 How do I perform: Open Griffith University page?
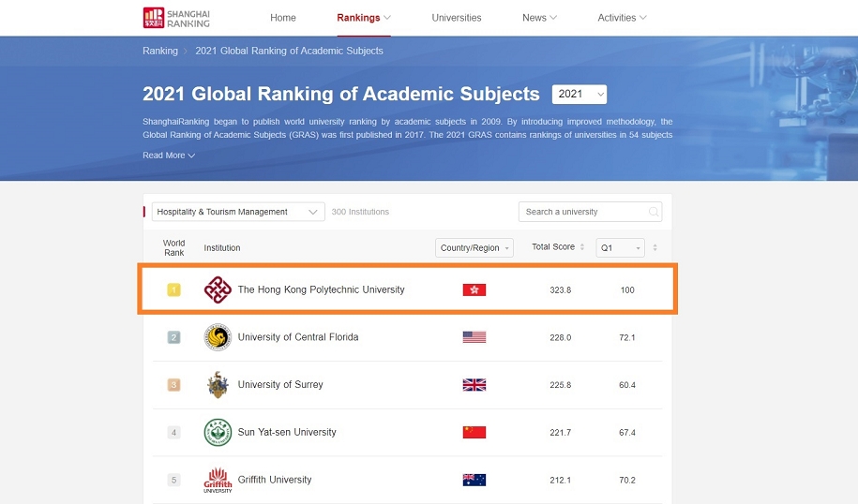coord(275,480)
